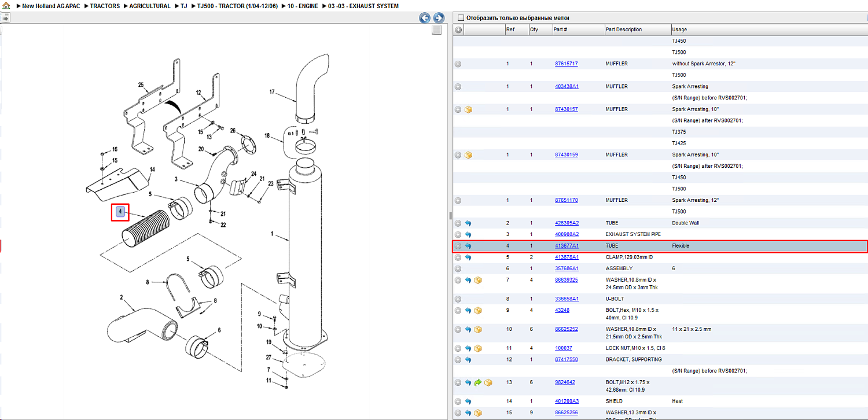
Task: Select callout 18 on the exhaust diagram
Action: tap(267, 136)
